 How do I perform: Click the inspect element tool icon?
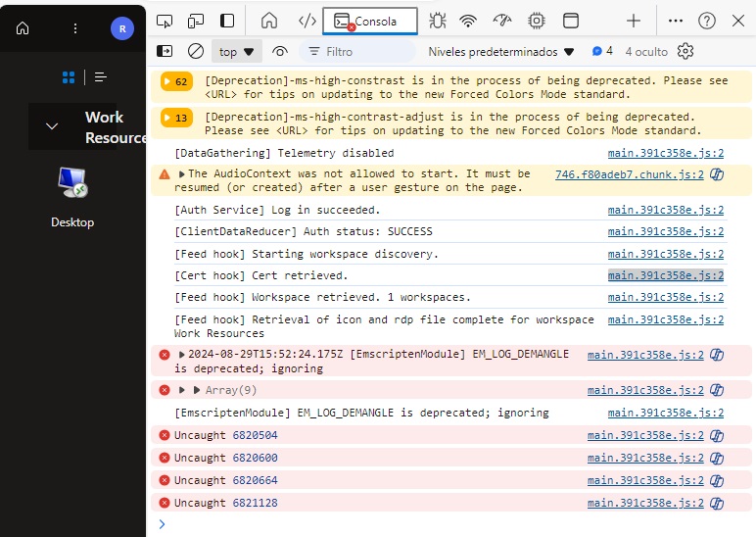click(165, 22)
